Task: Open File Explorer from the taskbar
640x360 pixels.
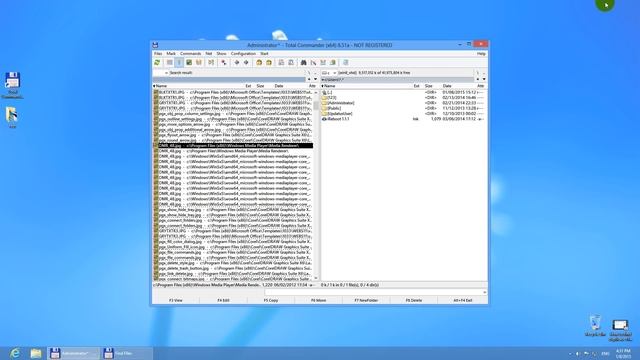Action: (x=36, y=353)
